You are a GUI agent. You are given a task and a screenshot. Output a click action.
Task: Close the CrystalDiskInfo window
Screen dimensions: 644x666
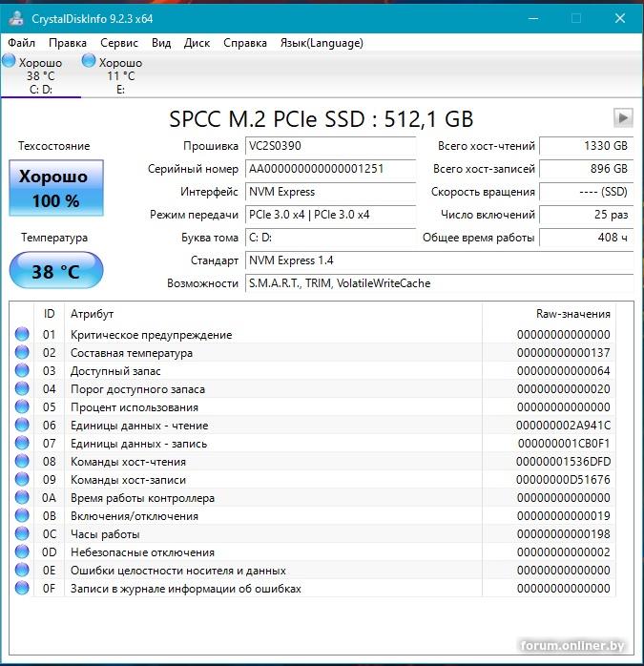coord(620,18)
